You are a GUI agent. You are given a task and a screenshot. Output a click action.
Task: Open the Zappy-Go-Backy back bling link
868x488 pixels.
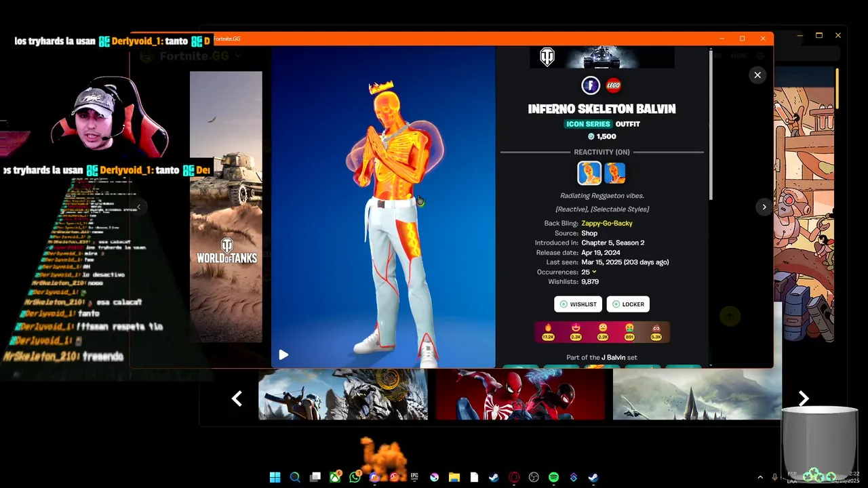(607, 223)
